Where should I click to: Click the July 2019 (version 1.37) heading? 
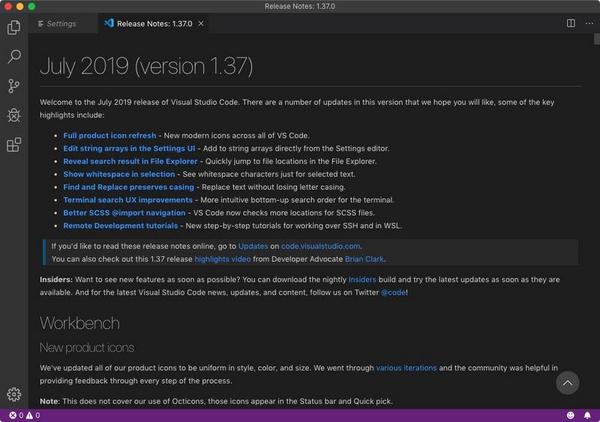(146, 66)
